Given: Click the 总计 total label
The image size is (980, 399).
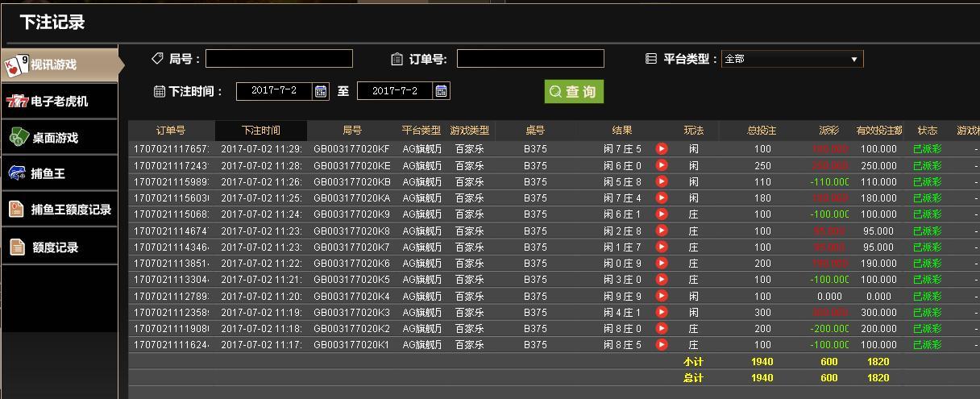Looking at the screenshot, I should [693, 378].
